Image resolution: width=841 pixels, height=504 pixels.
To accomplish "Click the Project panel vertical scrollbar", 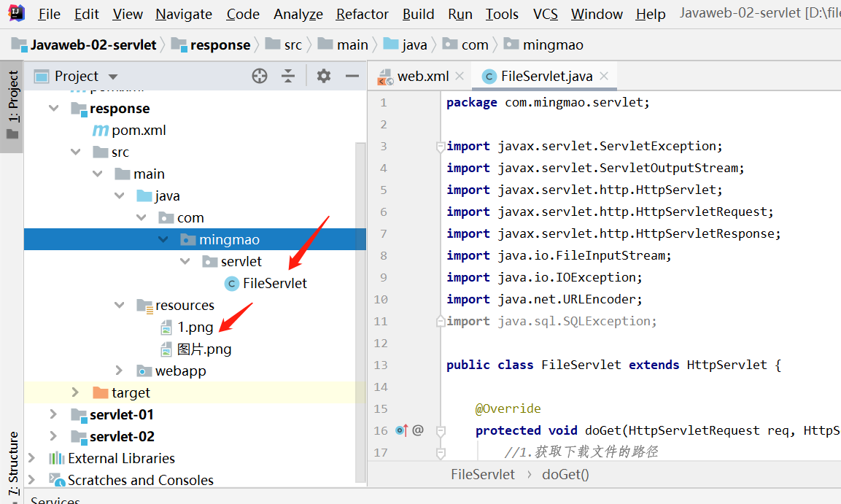I will click(x=360, y=313).
